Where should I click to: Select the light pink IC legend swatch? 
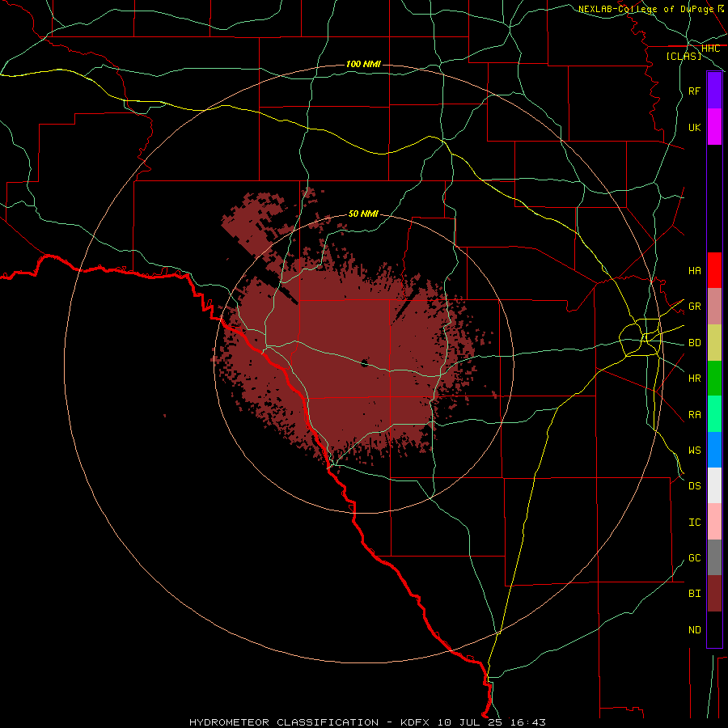point(714,522)
